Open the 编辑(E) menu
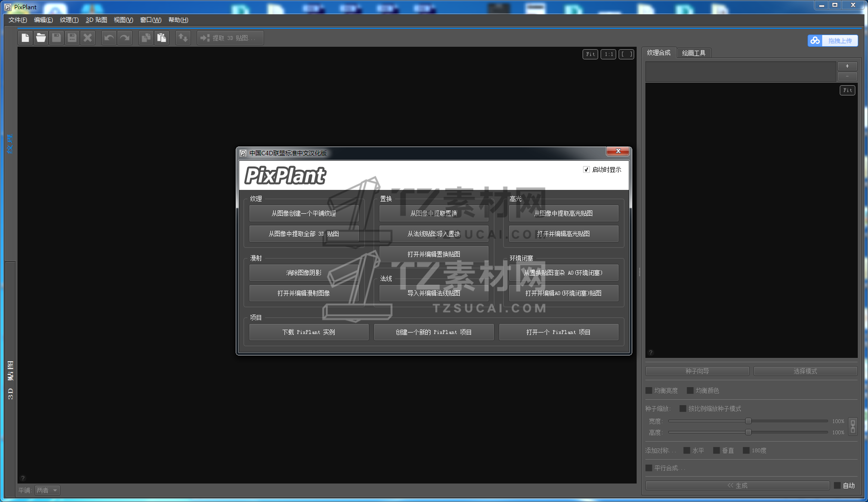Viewport: 868px width, 502px height. coord(43,20)
